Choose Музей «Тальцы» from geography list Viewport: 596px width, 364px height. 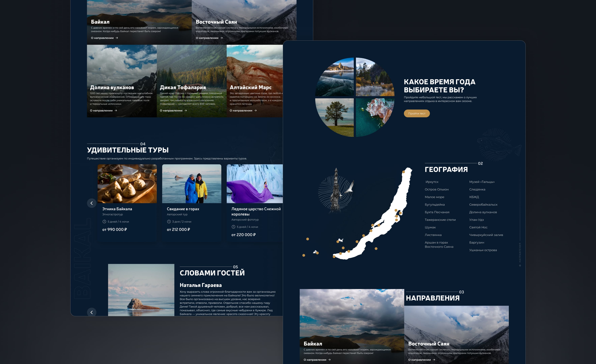(x=482, y=182)
